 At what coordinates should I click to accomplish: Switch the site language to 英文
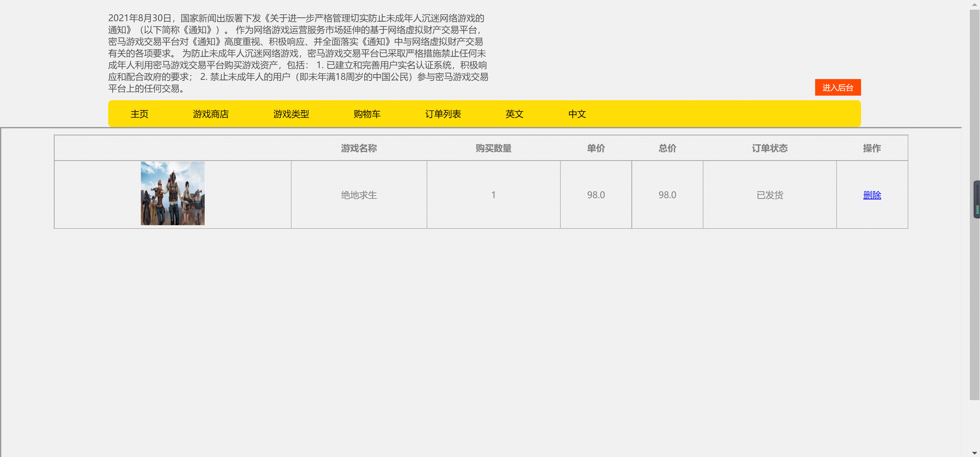[x=514, y=114]
